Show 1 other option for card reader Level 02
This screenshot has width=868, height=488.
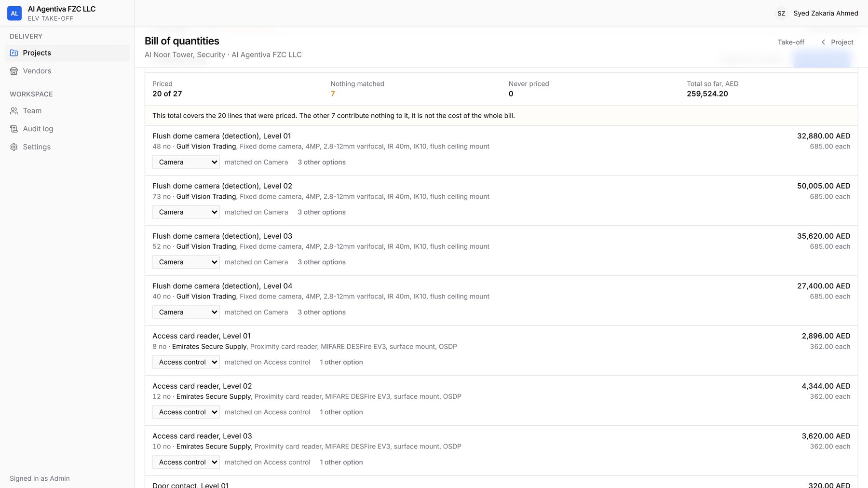click(341, 412)
